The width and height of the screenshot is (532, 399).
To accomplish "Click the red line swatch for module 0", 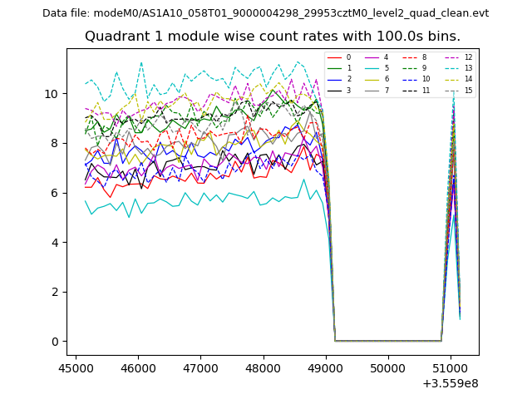I will click(333, 57).
